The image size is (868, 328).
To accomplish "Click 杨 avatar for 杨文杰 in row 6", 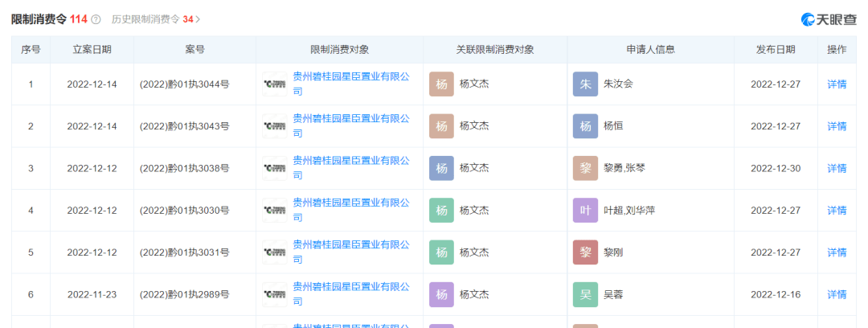I will 441,295.
